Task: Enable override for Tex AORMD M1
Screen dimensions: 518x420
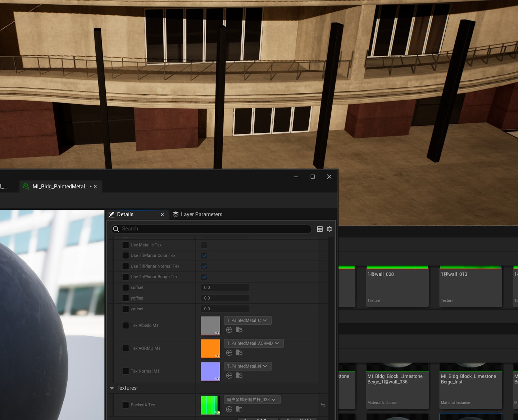Action: [x=126, y=348]
